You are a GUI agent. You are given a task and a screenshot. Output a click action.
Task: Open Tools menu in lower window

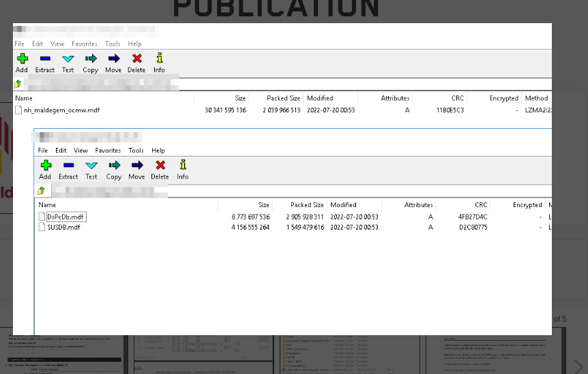(136, 151)
